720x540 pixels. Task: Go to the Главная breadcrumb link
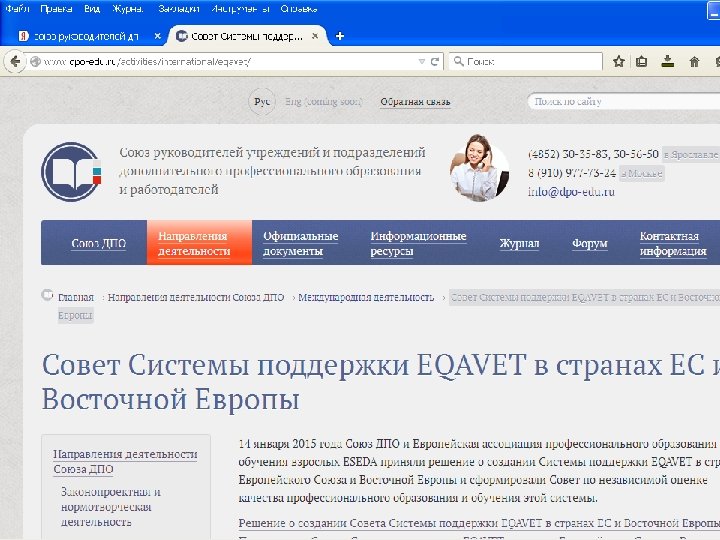coord(76,298)
